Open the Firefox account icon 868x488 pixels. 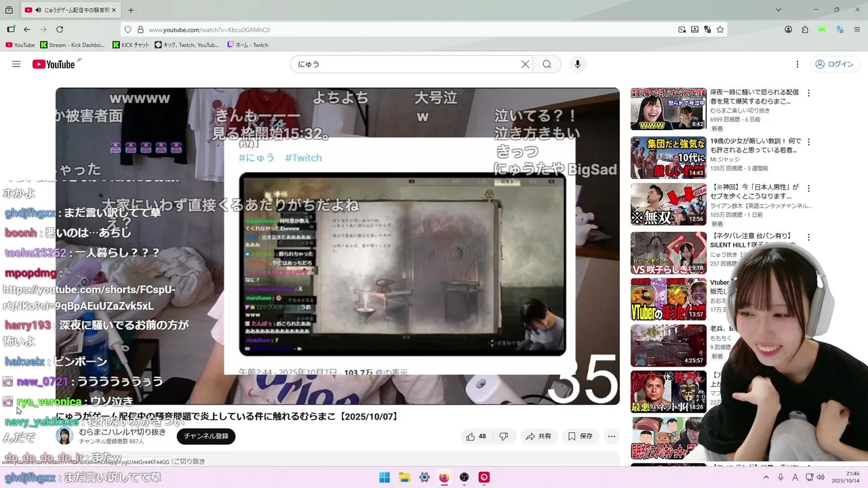coord(789,30)
